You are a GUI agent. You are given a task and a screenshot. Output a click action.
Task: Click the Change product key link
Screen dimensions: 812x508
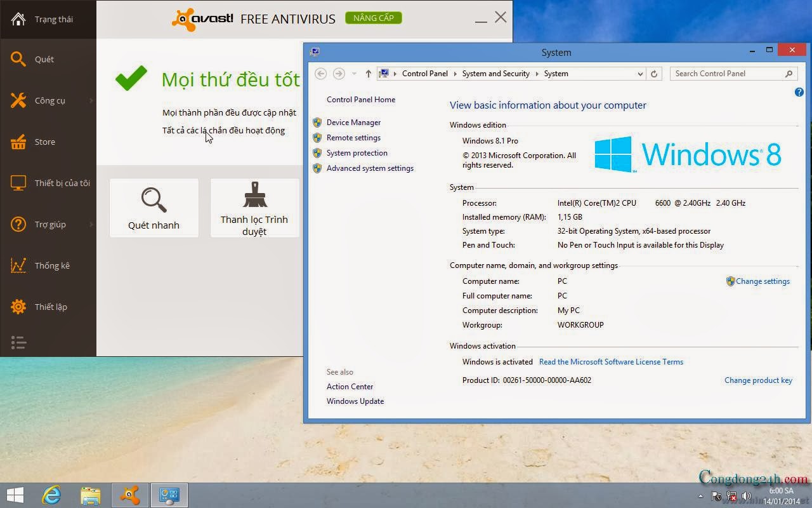coord(758,380)
